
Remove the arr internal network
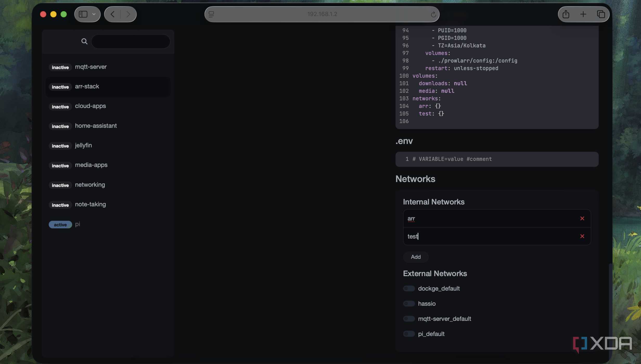coord(582,218)
